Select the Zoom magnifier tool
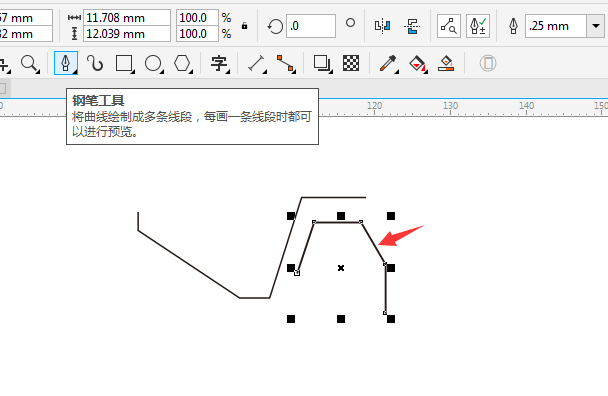 29,63
